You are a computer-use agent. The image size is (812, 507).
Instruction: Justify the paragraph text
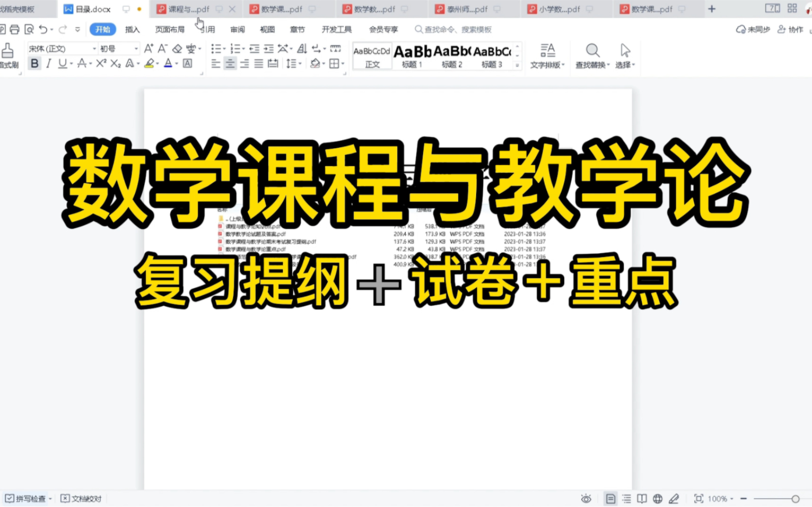[x=259, y=64]
